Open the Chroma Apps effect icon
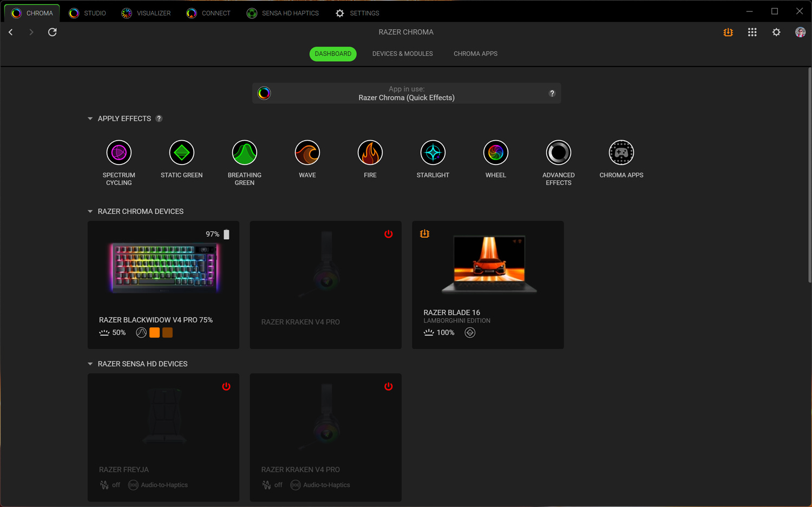The image size is (812, 507). coord(621,153)
